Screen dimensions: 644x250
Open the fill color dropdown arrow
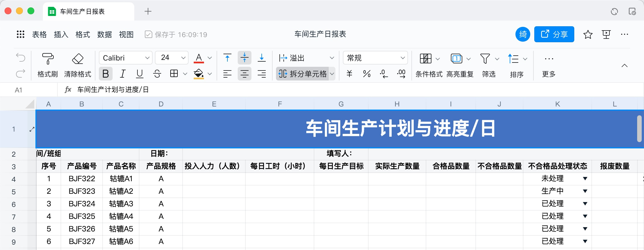point(210,74)
